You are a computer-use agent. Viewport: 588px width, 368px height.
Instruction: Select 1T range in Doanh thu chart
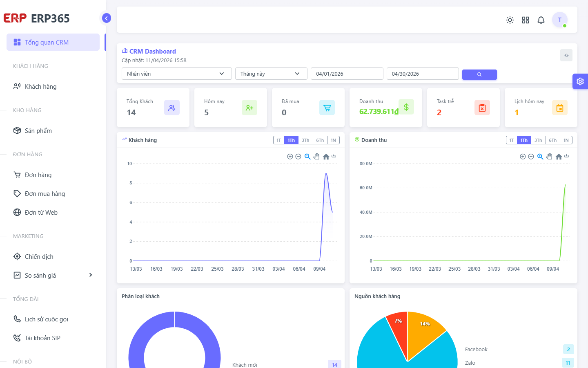pos(511,140)
